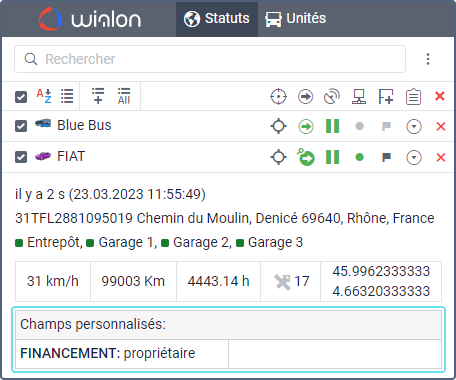Click the green Entrepôt geofence marker

click(19, 243)
